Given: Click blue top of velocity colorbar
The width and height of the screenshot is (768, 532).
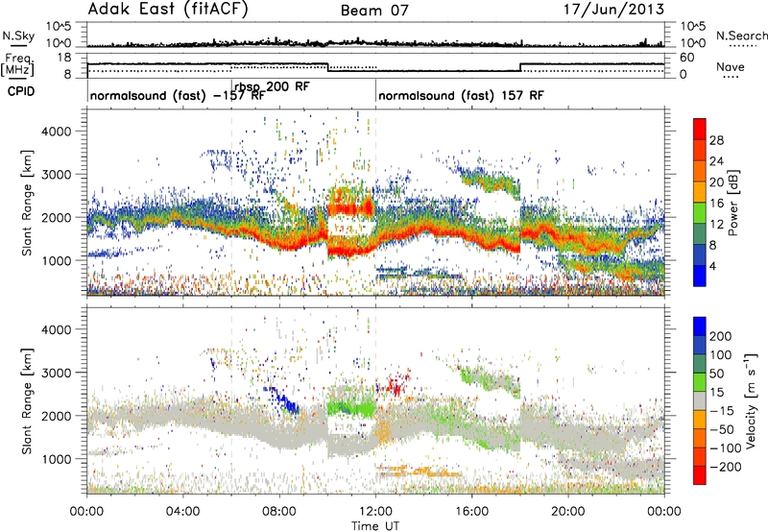Looking at the screenshot, I should pos(700,326).
